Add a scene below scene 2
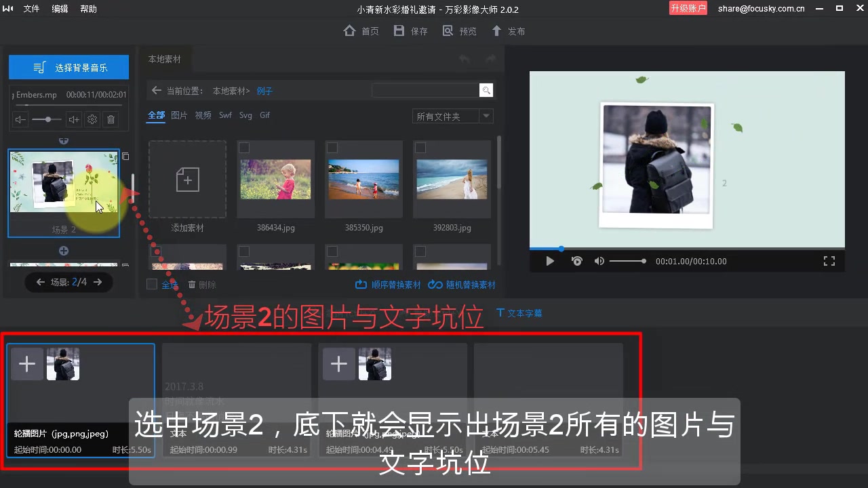 64,251
